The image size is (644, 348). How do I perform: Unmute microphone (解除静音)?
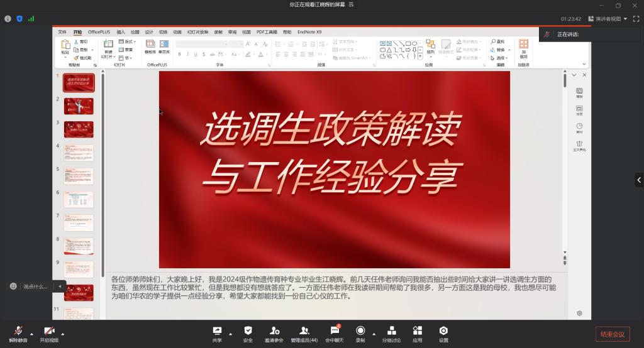[18, 333]
